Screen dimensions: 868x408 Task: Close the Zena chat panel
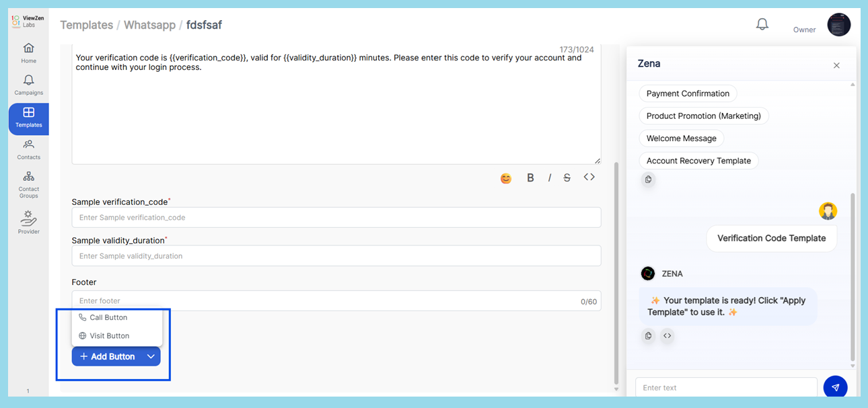(x=836, y=65)
